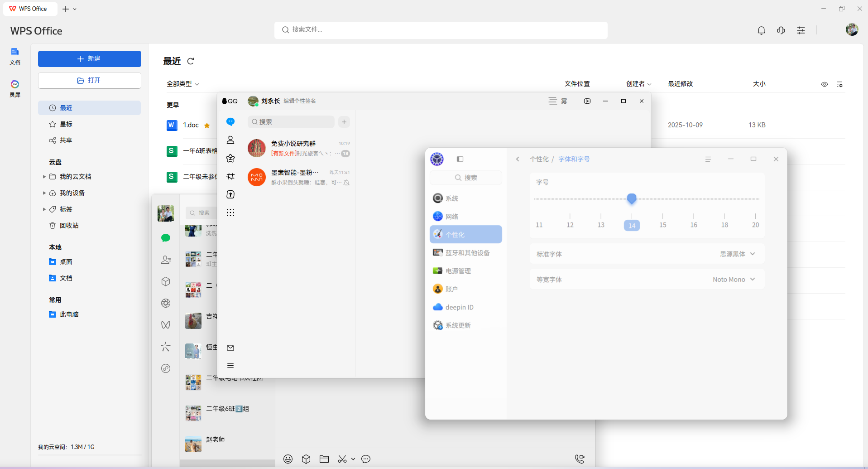
Task: Open WeChat favorites cube icon in sidebar
Action: [166, 281]
